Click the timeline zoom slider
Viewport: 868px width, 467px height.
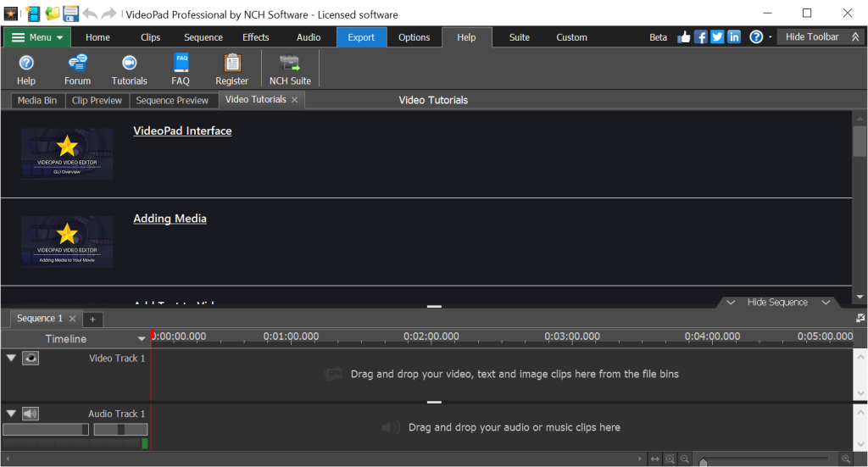coord(764,459)
